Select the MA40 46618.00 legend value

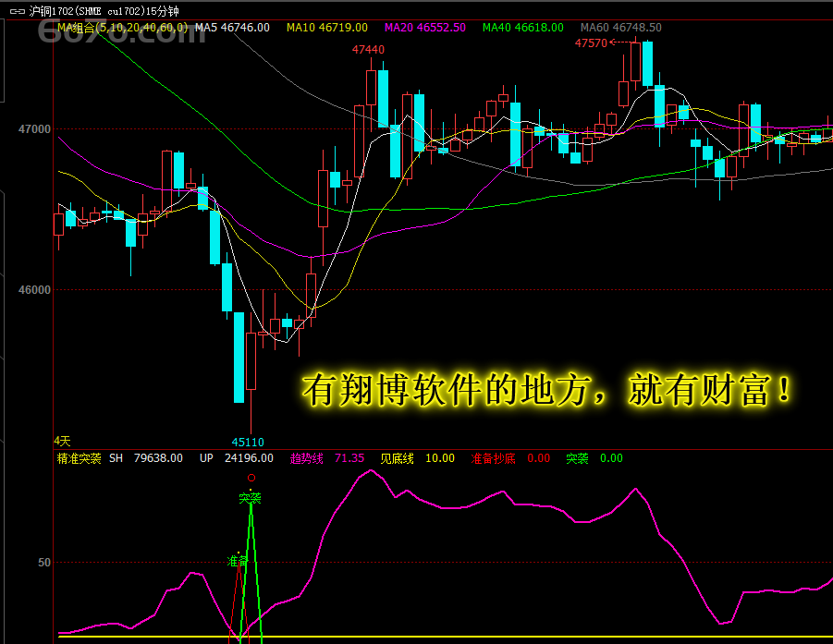(x=523, y=28)
